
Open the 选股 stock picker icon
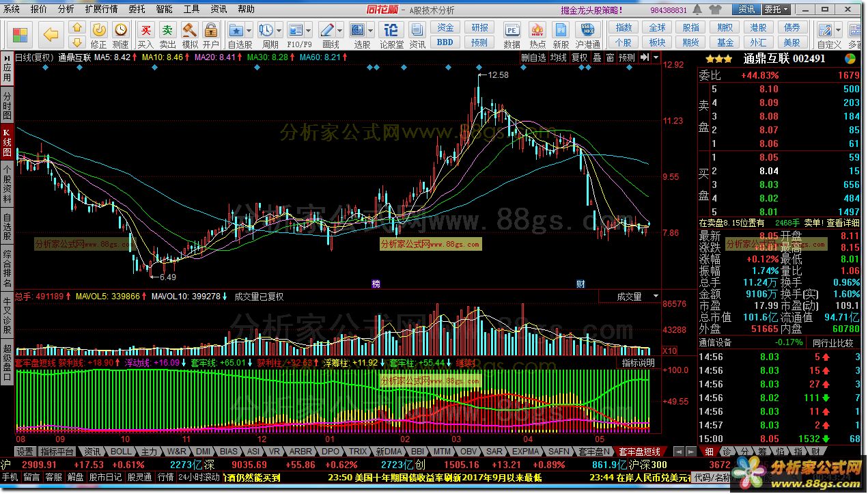point(357,30)
